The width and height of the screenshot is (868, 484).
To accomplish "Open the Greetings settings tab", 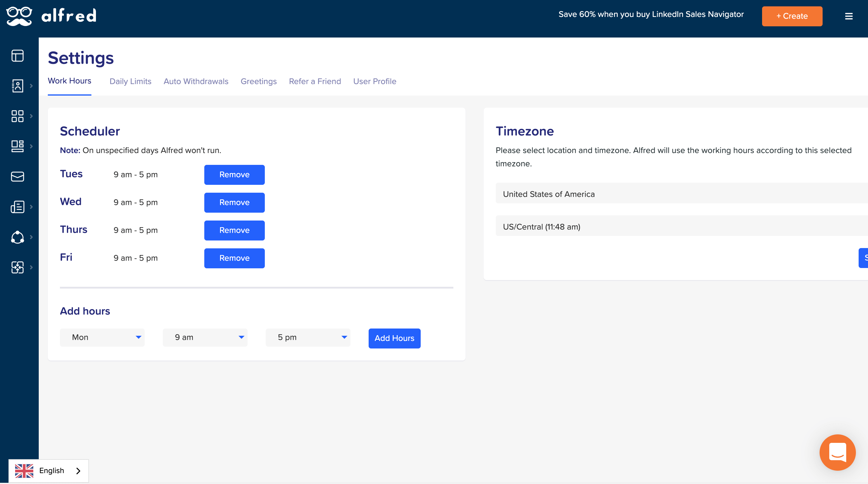I will (x=258, y=81).
